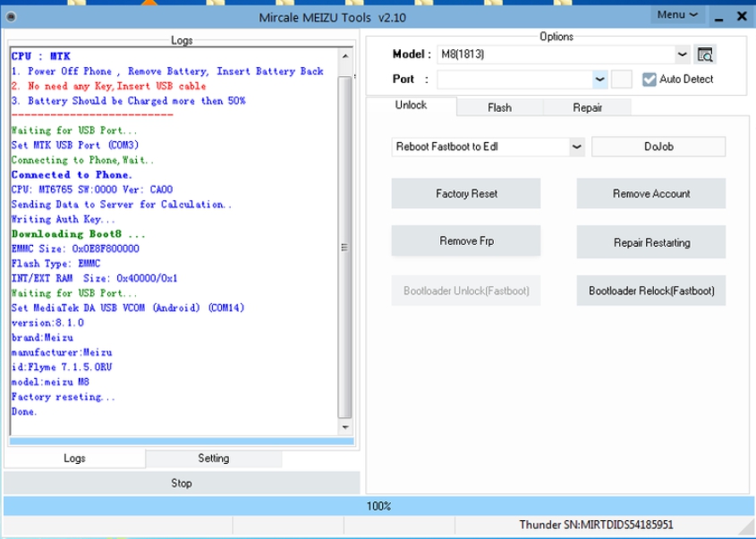The width and height of the screenshot is (756, 539).
Task: Open the Setting tab below log panel
Action: coord(214,458)
